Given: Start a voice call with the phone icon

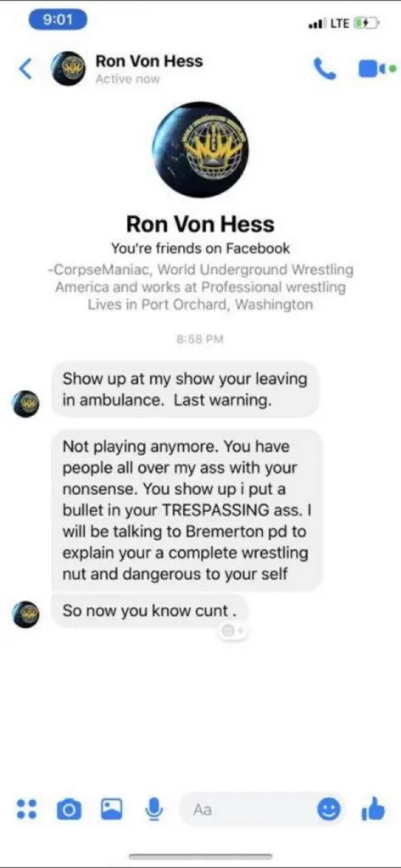Looking at the screenshot, I should (325, 70).
